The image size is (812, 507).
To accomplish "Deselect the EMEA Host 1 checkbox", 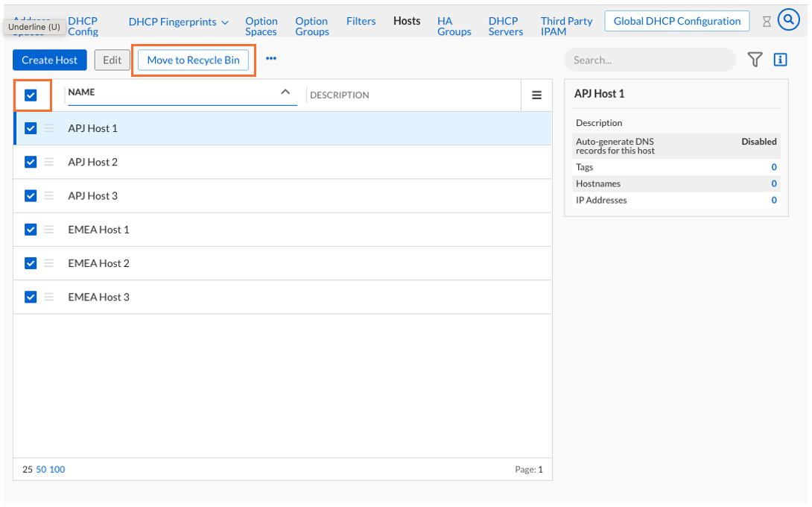I will [31, 230].
